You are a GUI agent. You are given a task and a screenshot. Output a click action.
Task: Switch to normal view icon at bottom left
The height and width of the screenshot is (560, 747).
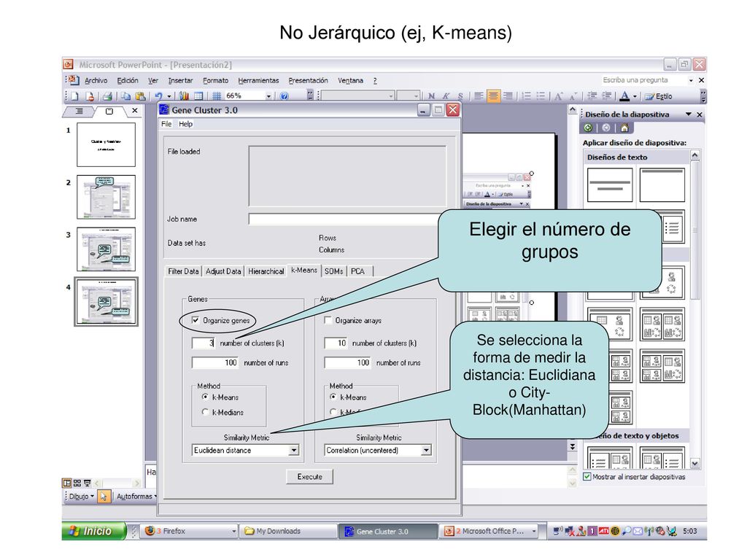click(x=66, y=483)
